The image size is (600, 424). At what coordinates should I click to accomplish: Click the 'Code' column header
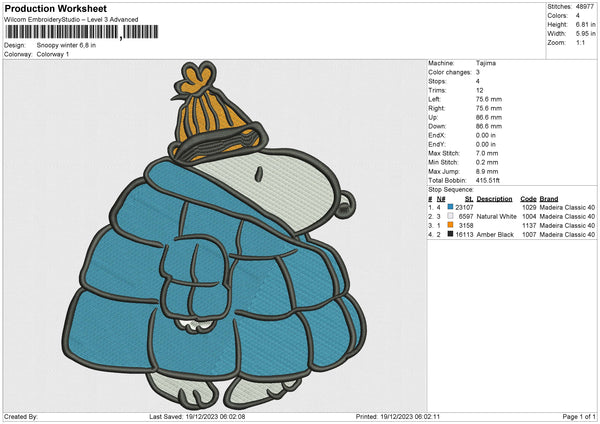pos(528,199)
